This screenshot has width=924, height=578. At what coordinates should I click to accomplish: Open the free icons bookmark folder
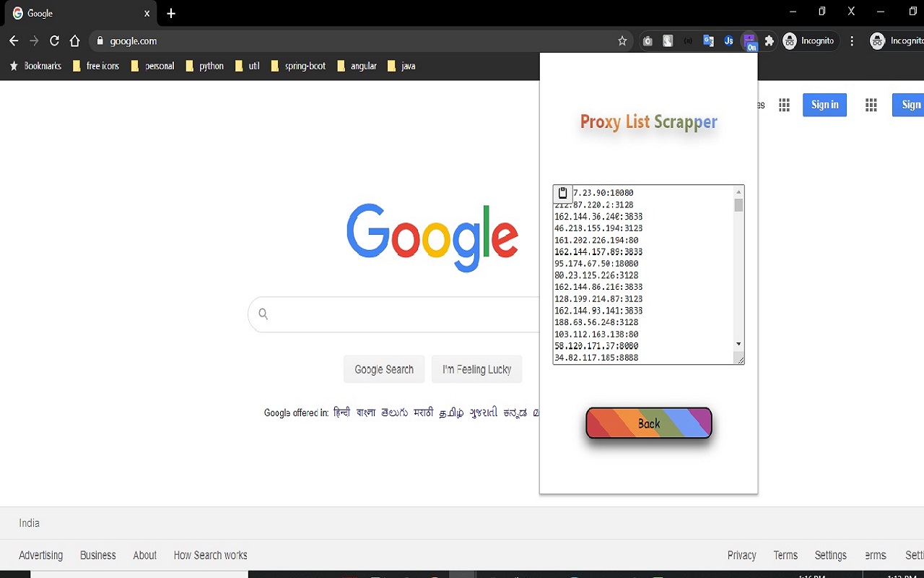(x=96, y=66)
